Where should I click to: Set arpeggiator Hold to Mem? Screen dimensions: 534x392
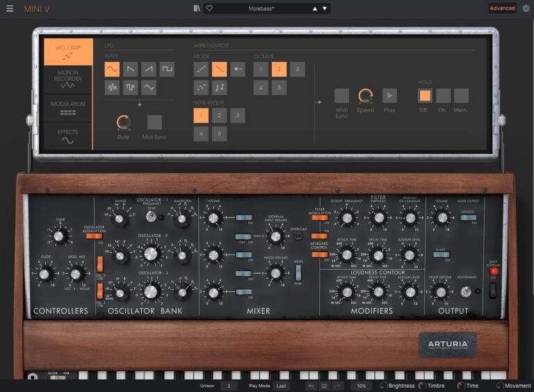coord(462,96)
